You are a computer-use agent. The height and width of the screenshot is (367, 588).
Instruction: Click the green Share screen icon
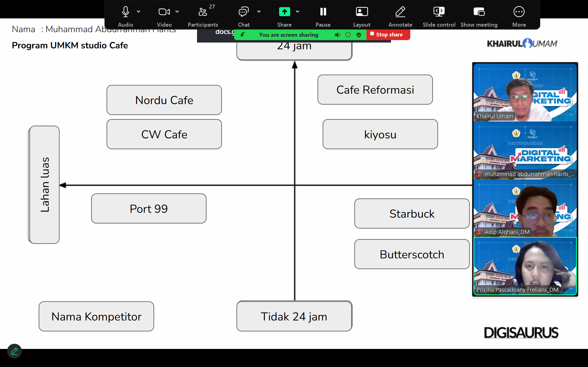pyautogui.click(x=284, y=12)
